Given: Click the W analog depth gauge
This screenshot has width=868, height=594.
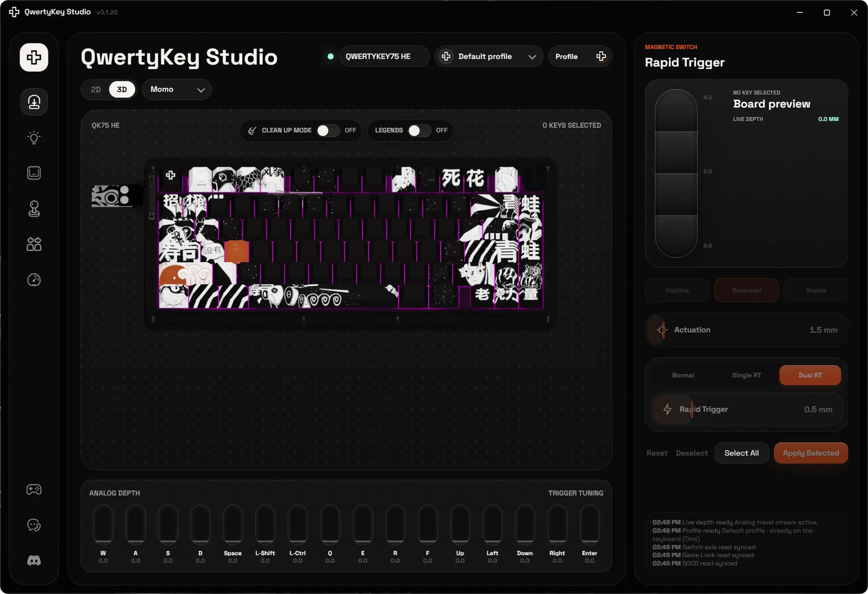Looking at the screenshot, I should coord(103,524).
